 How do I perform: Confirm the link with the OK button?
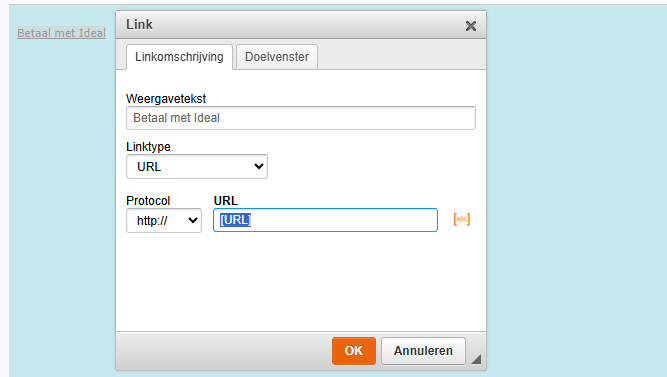point(353,351)
